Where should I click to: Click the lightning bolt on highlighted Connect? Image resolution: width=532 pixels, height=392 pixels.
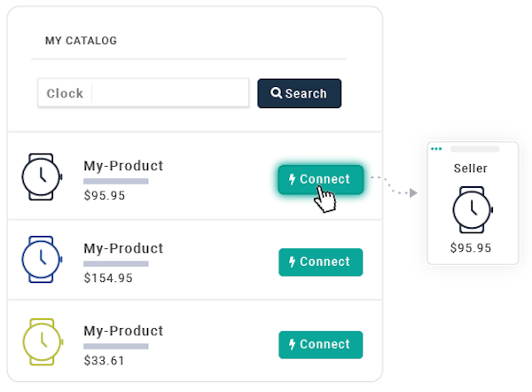(x=293, y=179)
